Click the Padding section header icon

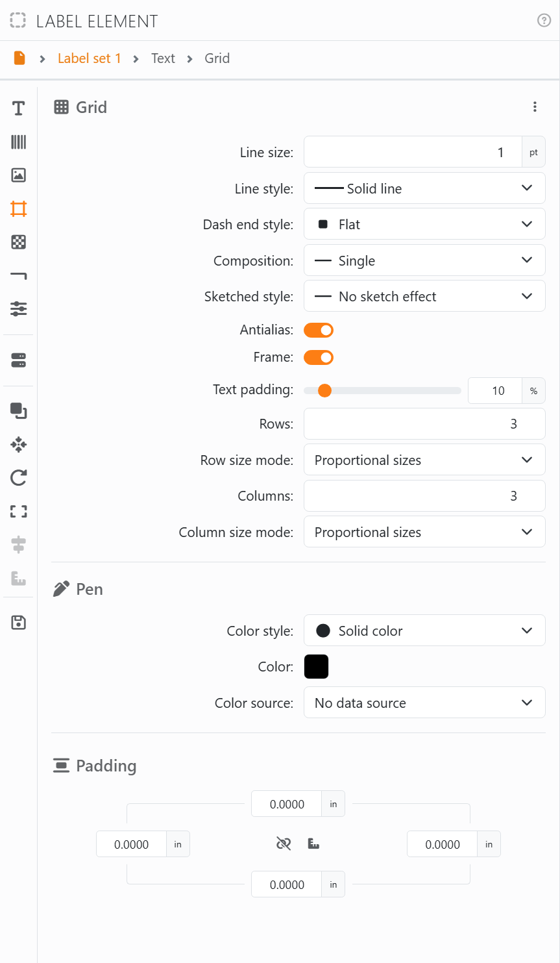[x=61, y=766]
